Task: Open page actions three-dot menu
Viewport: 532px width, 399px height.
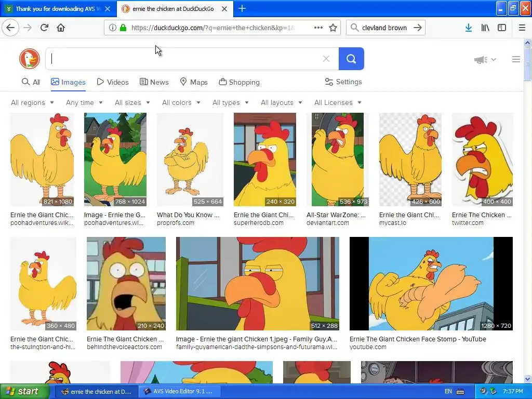Action: point(318,28)
